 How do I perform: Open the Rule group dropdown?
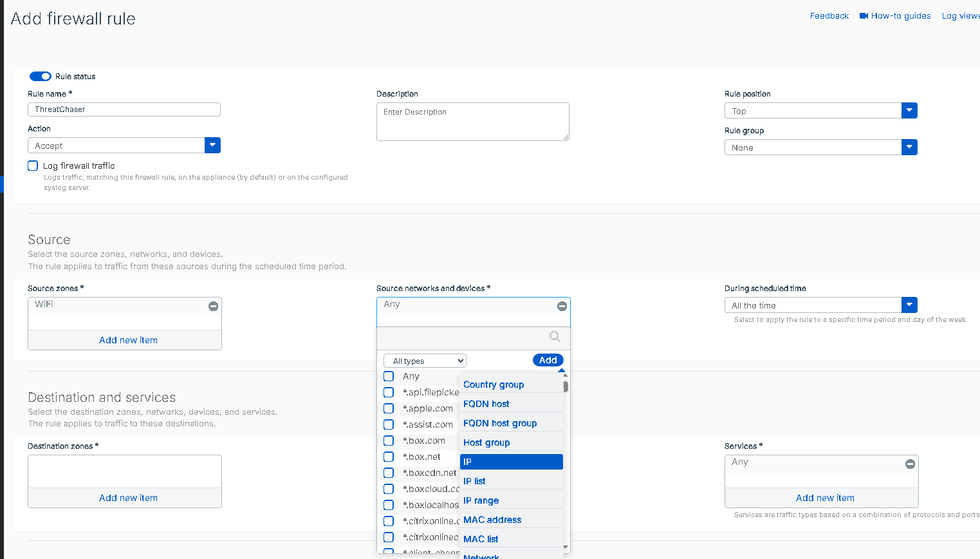(909, 147)
